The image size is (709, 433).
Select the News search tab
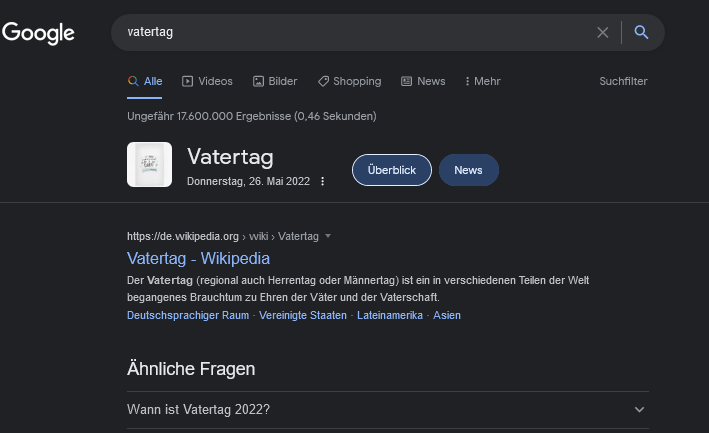tap(423, 81)
